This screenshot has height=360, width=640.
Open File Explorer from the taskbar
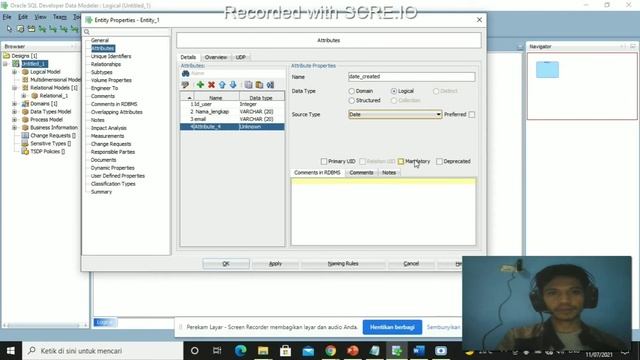(x=263, y=351)
